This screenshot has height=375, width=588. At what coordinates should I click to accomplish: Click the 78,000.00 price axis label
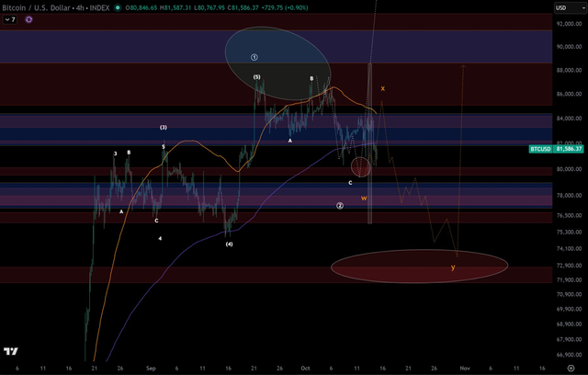(570, 196)
